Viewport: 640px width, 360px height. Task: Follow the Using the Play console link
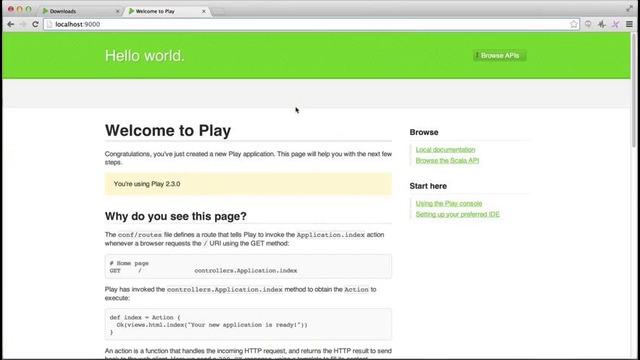click(449, 203)
